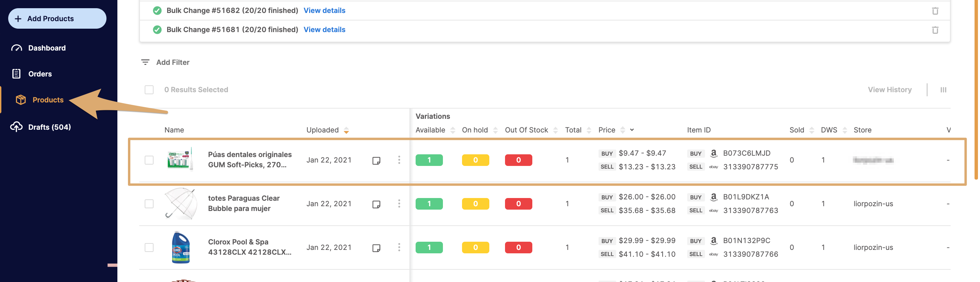980x282 pixels.
Task: Click Amazon icon beside B01N132P9C
Action: [713, 241]
